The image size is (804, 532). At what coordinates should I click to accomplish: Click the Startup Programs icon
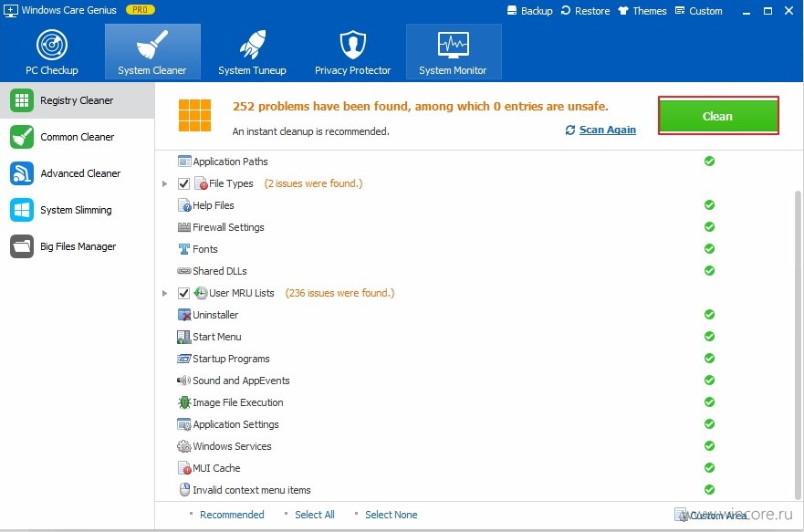coord(184,359)
